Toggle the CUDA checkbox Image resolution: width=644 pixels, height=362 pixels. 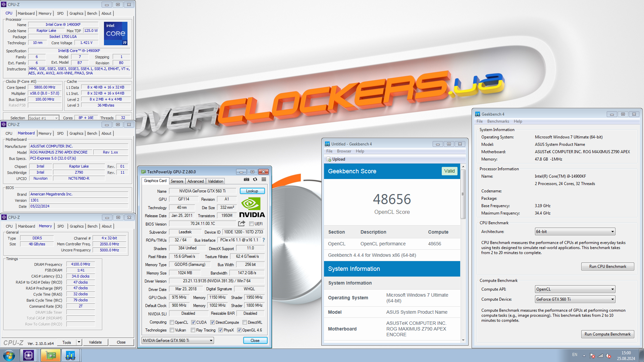pyautogui.click(x=194, y=322)
